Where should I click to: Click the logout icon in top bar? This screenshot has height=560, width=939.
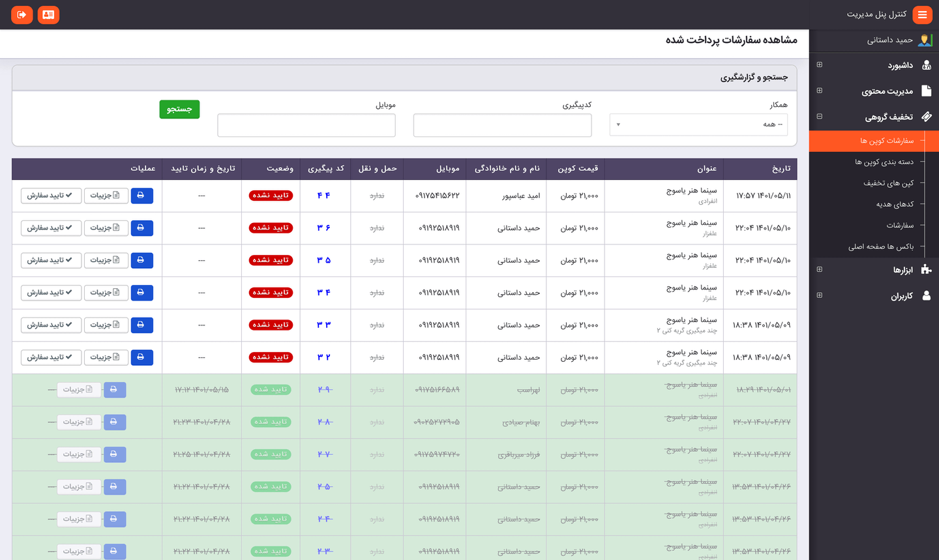click(22, 14)
